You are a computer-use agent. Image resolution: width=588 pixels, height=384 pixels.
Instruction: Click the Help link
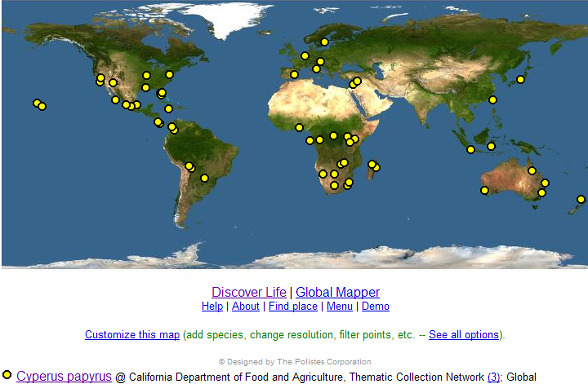212,306
